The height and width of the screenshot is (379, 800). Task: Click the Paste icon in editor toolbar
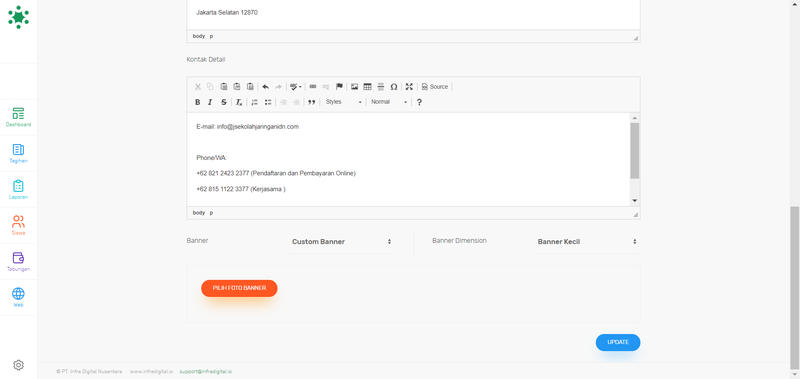click(223, 87)
